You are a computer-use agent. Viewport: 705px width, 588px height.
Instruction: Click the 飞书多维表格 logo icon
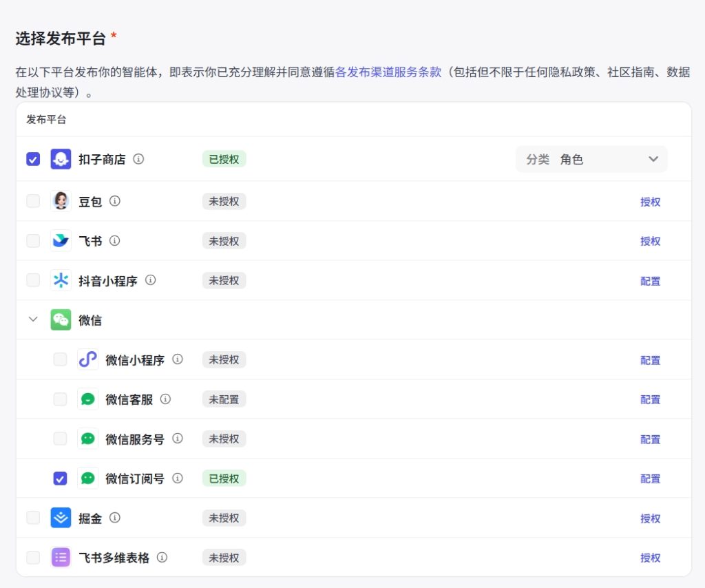click(61, 558)
